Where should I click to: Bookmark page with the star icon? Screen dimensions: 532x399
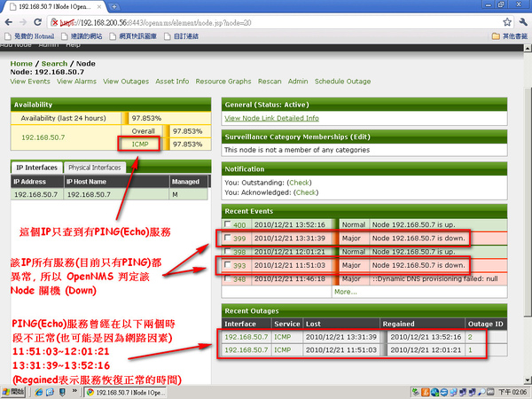(507, 22)
